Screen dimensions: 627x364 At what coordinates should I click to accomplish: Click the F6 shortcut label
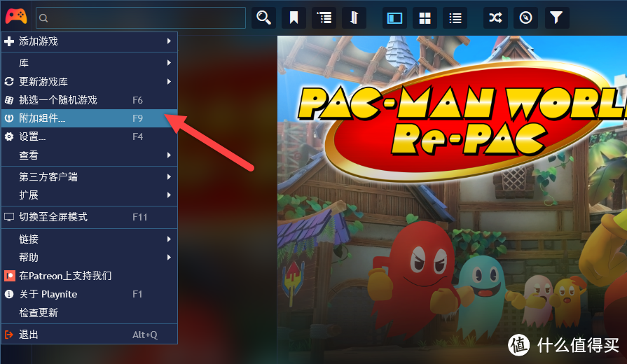[x=137, y=100]
